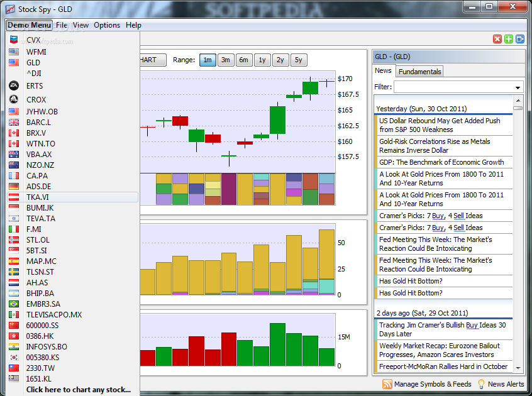Click the Norwegian flag icon for STL.OL

coord(14,239)
